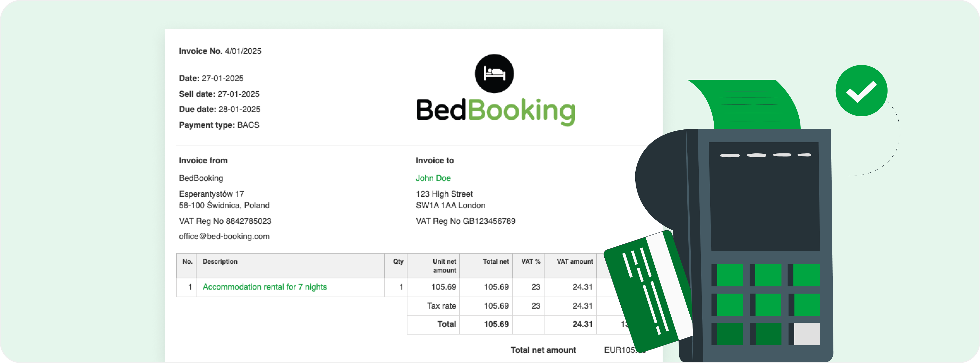Click the Description column header
The width and height of the screenshot is (980, 363).
(x=220, y=261)
